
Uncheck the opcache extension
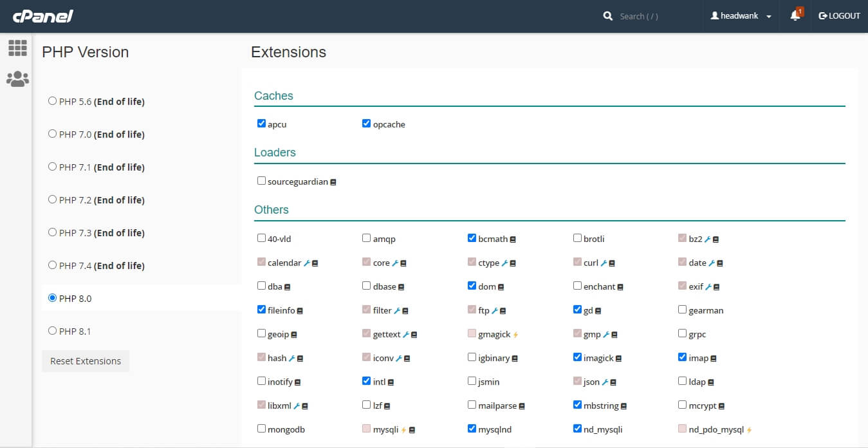click(x=367, y=124)
